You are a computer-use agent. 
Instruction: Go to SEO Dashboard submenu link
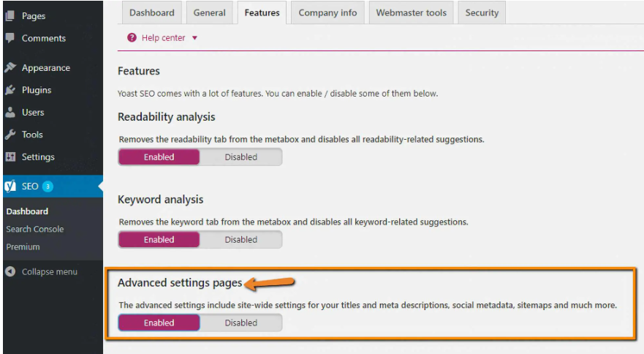point(27,211)
